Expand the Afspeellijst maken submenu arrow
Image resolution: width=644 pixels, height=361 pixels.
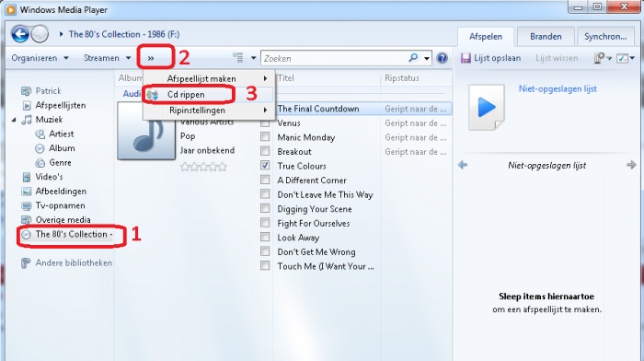click(265, 78)
